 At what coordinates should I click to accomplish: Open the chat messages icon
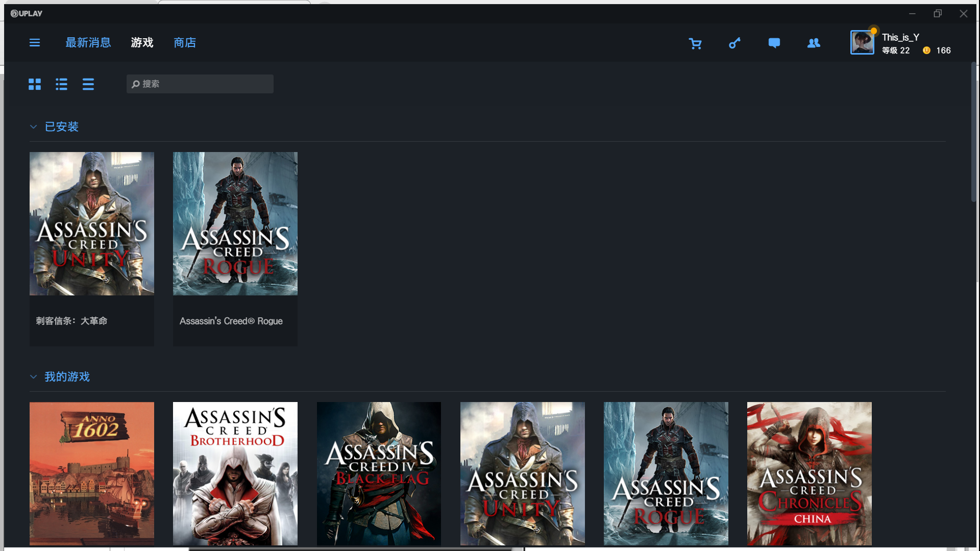pyautogui.click(x=774, y=43)
